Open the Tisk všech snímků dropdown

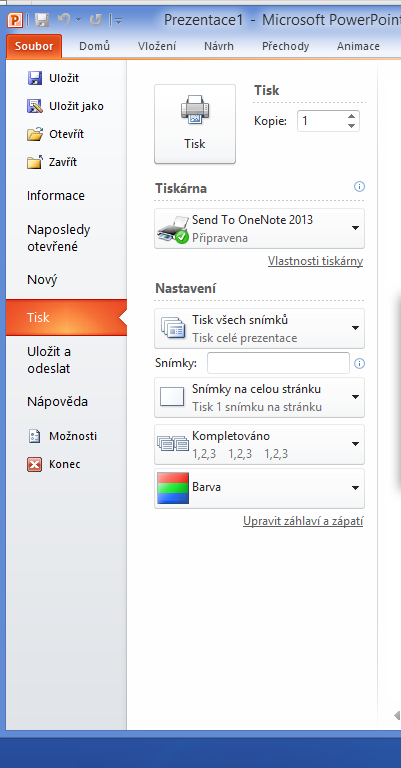tap(259, 328)
